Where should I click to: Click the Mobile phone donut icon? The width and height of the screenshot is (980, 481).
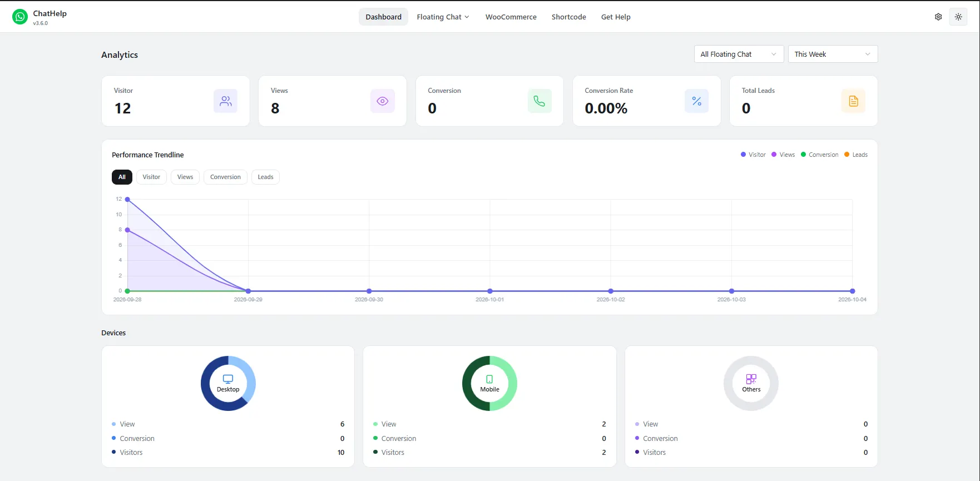point(489,379)
